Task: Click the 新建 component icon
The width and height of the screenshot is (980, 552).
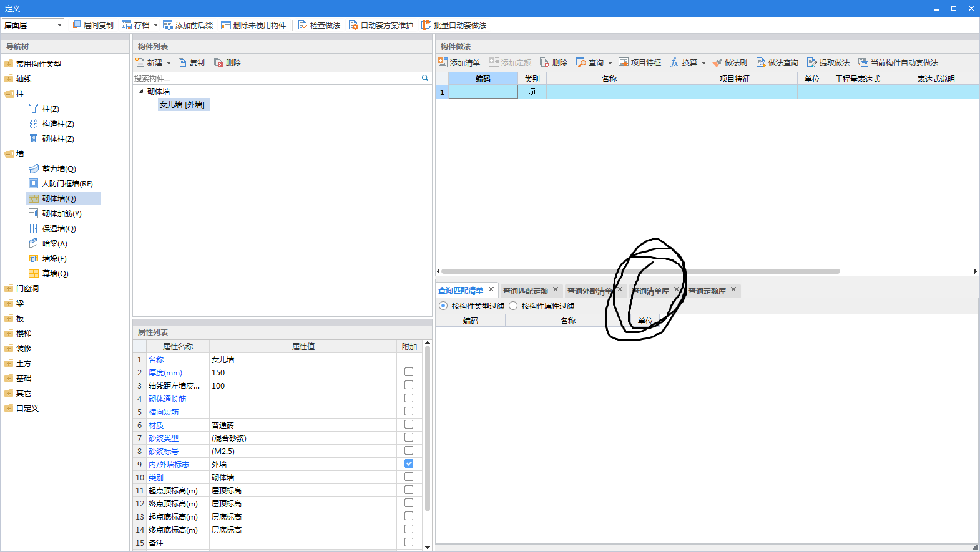Action: 140,62
